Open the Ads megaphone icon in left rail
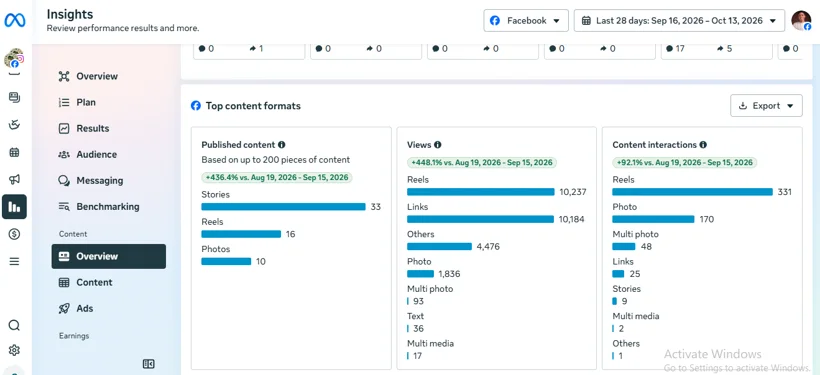Screen dimensions: 820x375 14,179
